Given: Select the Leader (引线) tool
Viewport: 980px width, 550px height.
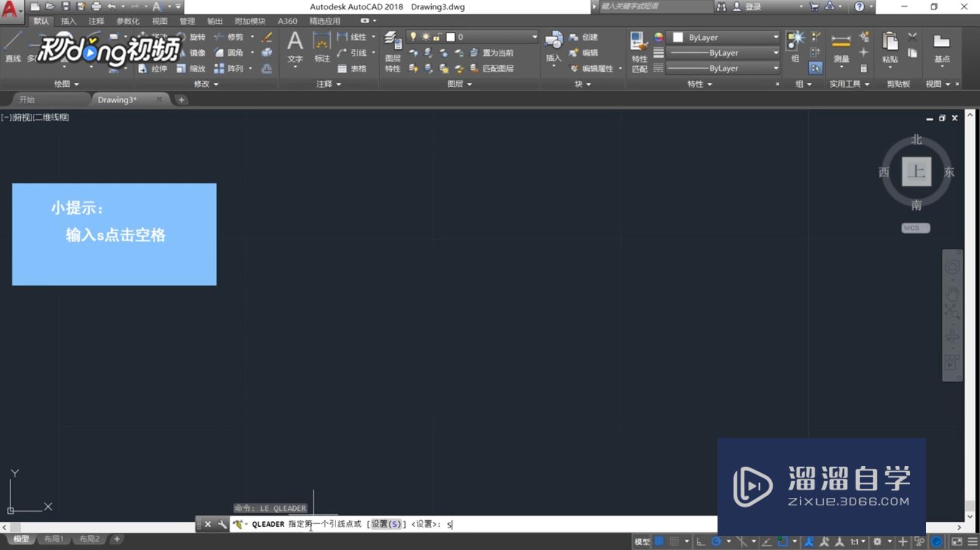Looking at the screenshot, I should pos(352,53).
